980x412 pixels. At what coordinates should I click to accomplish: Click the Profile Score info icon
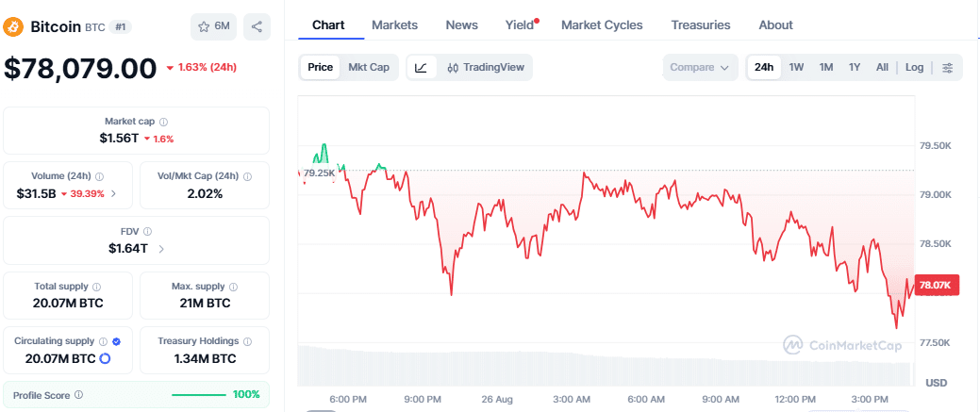tap(78, 395)
